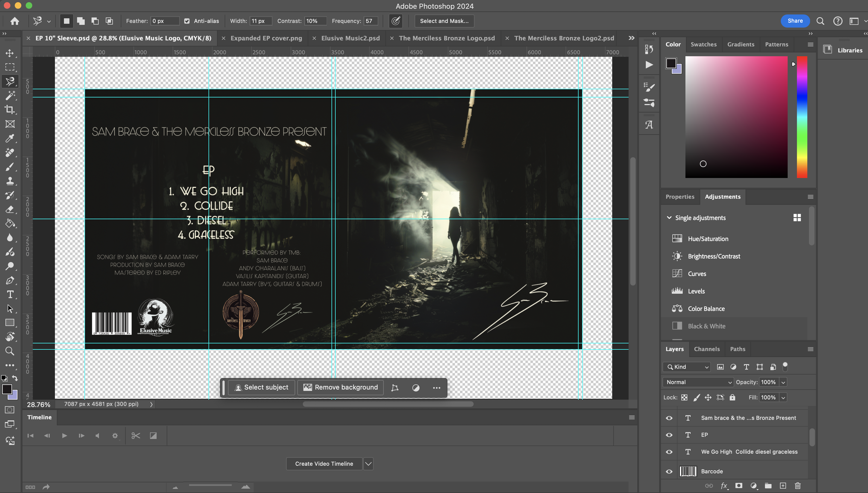868x493 pixels.
Task: Select the Horizontal Type tool
Action: pyautogui.click(x=10, y=294)
